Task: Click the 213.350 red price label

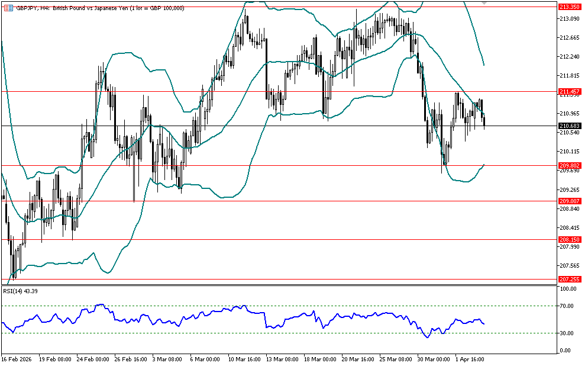Action: (569, 7)
